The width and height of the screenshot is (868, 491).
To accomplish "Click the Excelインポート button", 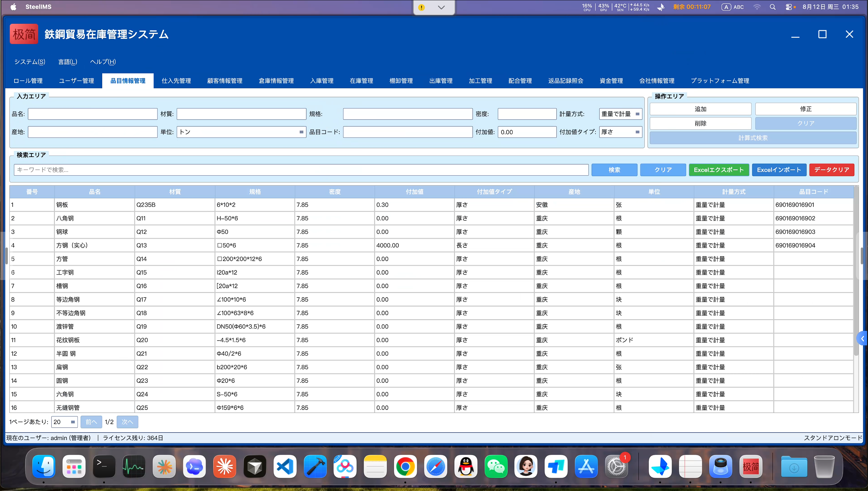I will (x=779, y=170).
